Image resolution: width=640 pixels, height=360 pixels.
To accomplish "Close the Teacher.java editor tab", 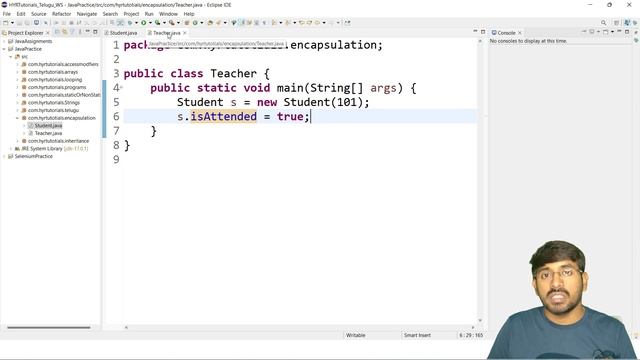I will pos(185,33).
